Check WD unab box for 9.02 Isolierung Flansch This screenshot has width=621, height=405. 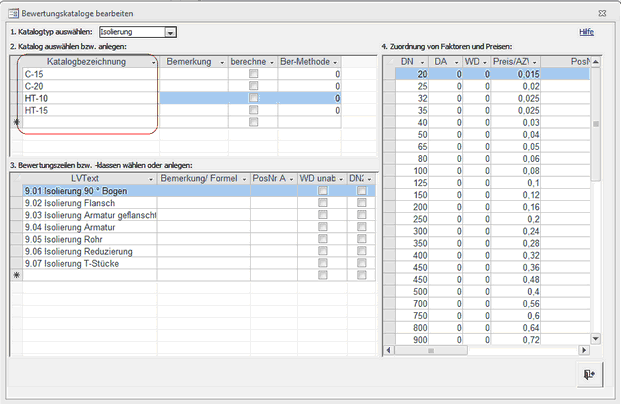point(322,203)
